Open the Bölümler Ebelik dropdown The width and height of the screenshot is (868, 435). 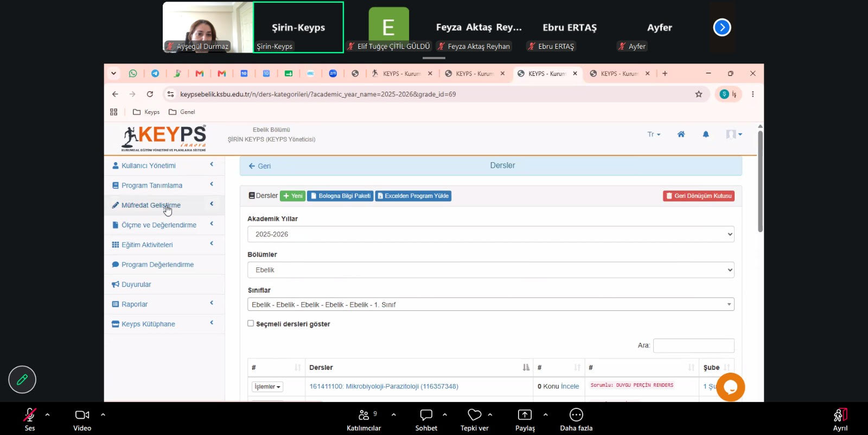click(491, 270)
